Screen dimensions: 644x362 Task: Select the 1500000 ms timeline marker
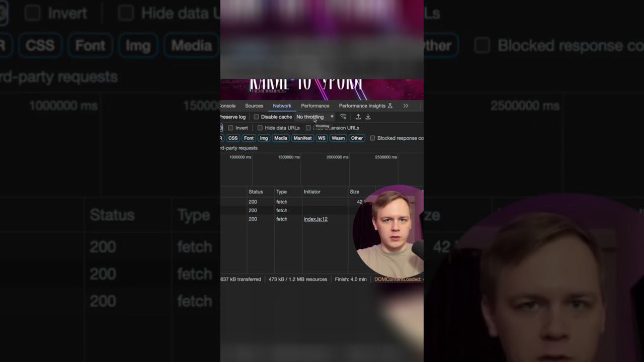(x=289, y=157)
